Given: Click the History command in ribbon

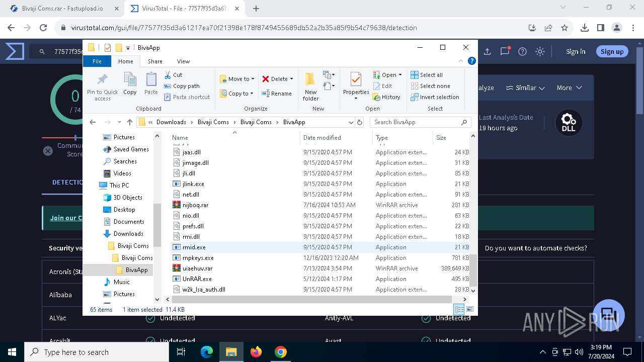Looking at the screenshot, I should tap(386, 97).
